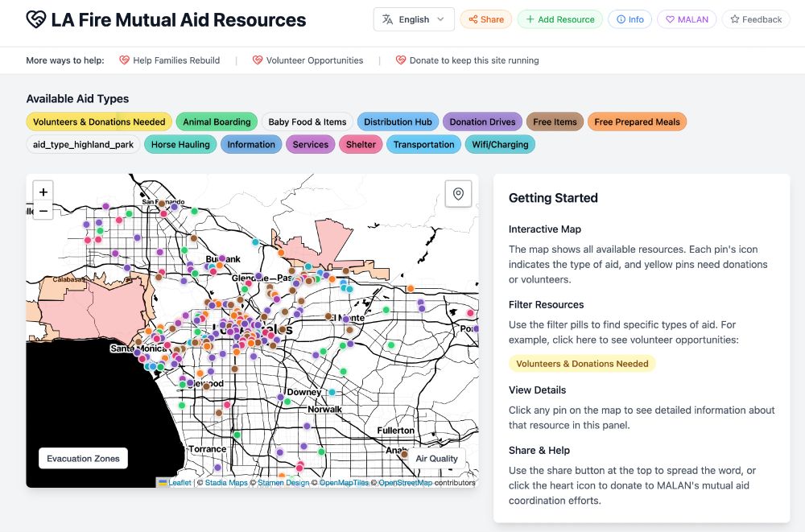Click the heart icon before Volunteer Opportunities

[x=258, y=60]
